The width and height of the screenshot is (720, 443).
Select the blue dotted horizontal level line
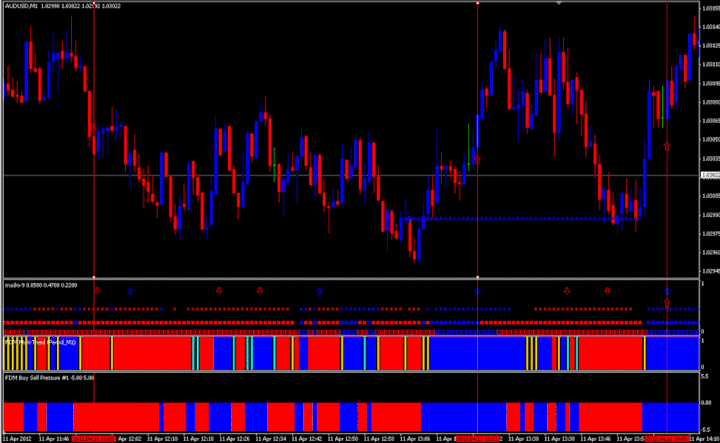(x=522, y=219)
